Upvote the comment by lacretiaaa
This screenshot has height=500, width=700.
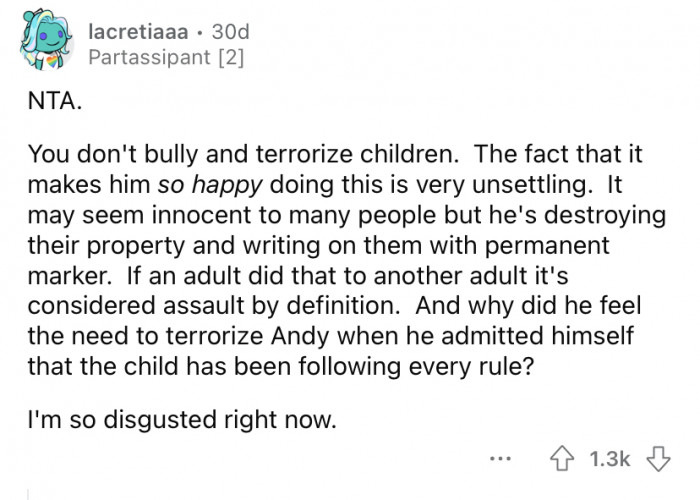click(x=565, y=459)
